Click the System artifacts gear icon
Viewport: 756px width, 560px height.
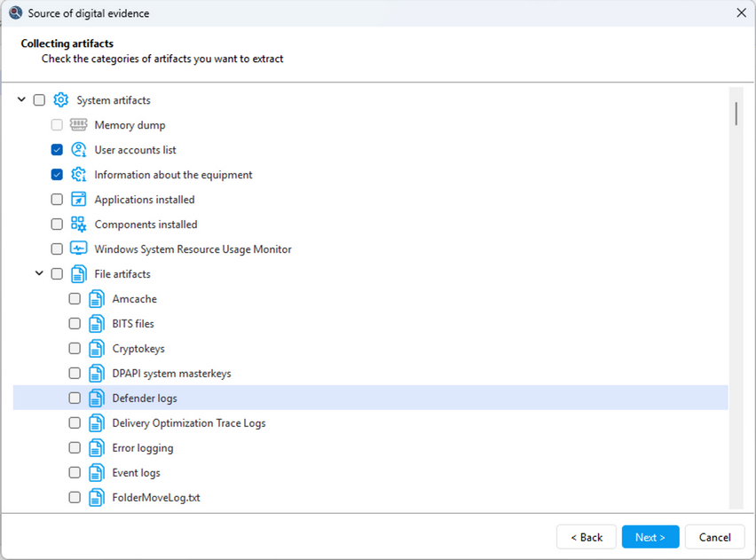click(61, 100)
